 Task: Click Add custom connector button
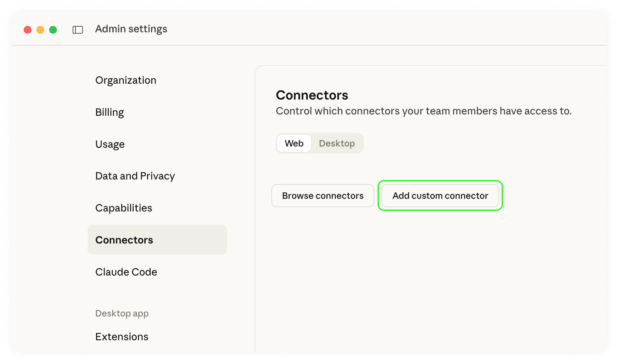440,196
